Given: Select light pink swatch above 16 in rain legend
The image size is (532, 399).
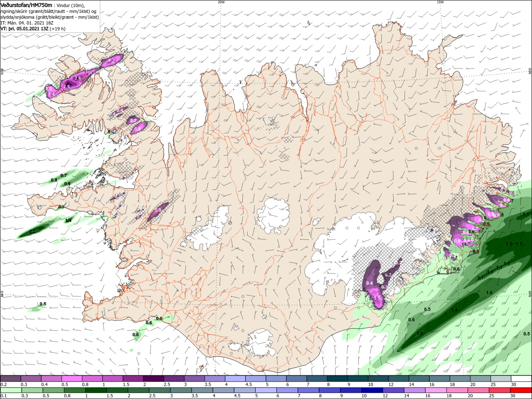Looking at the screenshot, I should coord(436,390).
